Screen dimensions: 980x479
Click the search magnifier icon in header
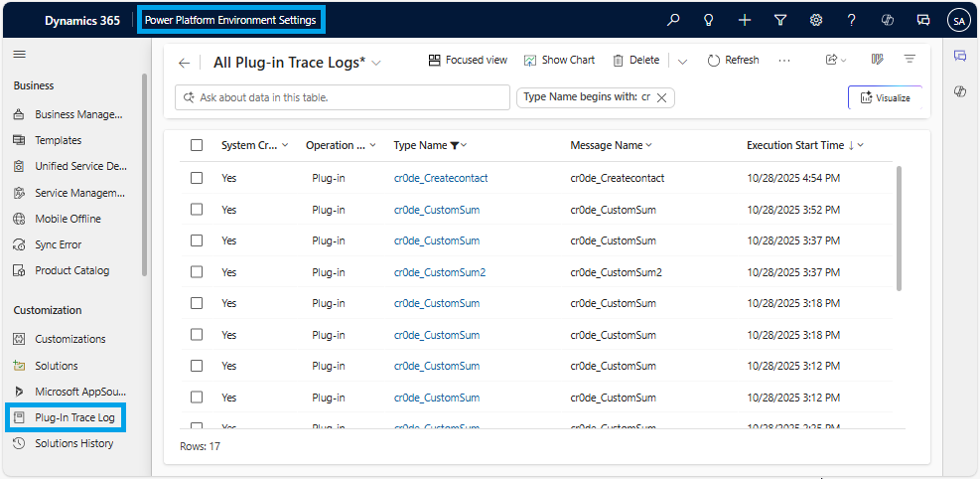[673, 20]
